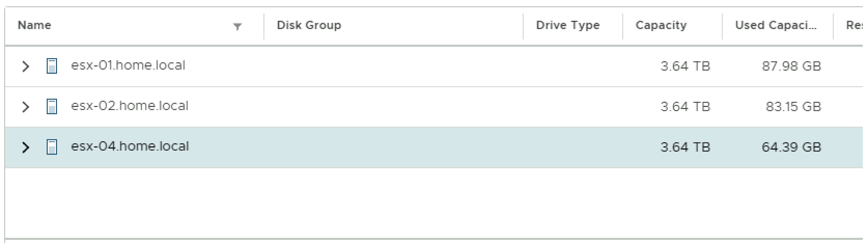The width and height of the screenshot is (868, 243).
Task: Click the host icon for esx-04.home.local
Action: (x=52, y=147)
